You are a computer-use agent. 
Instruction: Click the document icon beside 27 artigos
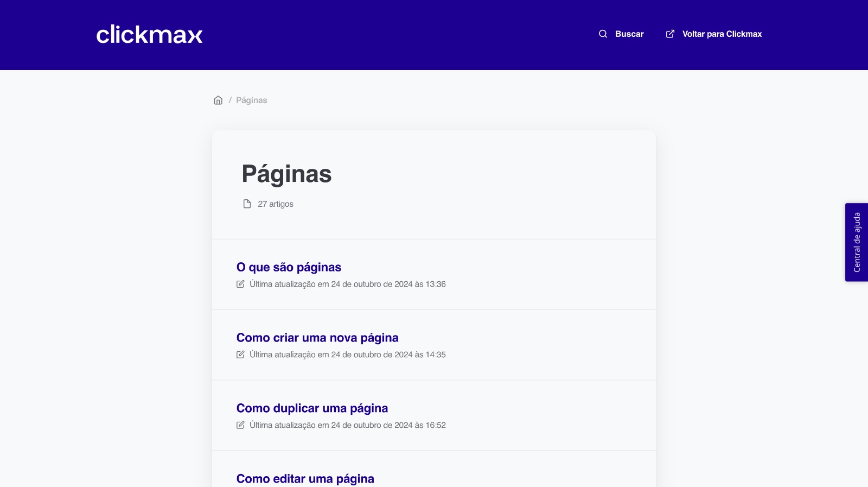coord(247,204)
